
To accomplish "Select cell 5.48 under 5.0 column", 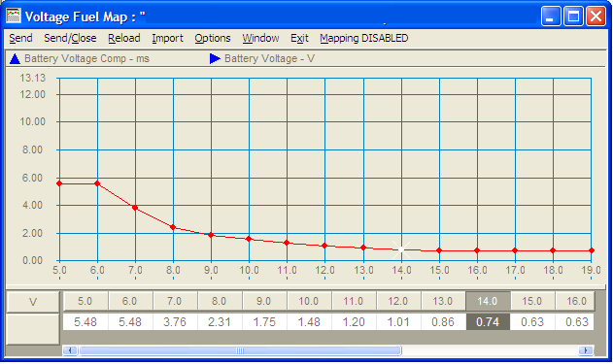I will 85,322.
